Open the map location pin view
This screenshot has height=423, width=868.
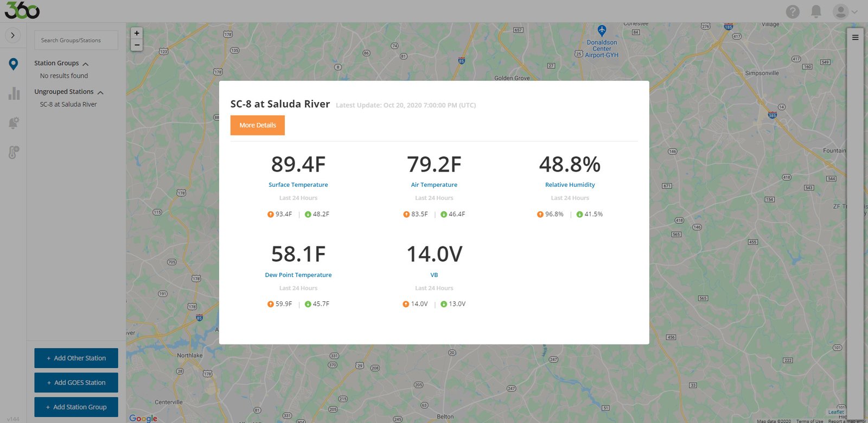14,64
